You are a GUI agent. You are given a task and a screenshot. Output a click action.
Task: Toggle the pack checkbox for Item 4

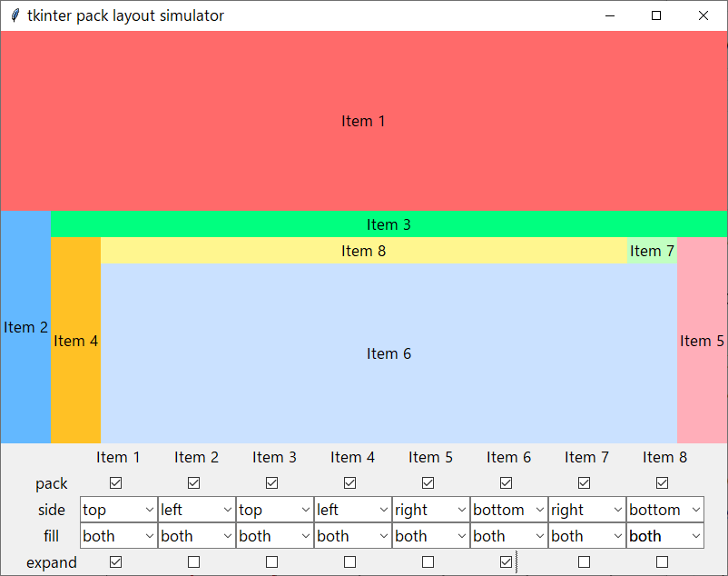[x=349, y=483]
